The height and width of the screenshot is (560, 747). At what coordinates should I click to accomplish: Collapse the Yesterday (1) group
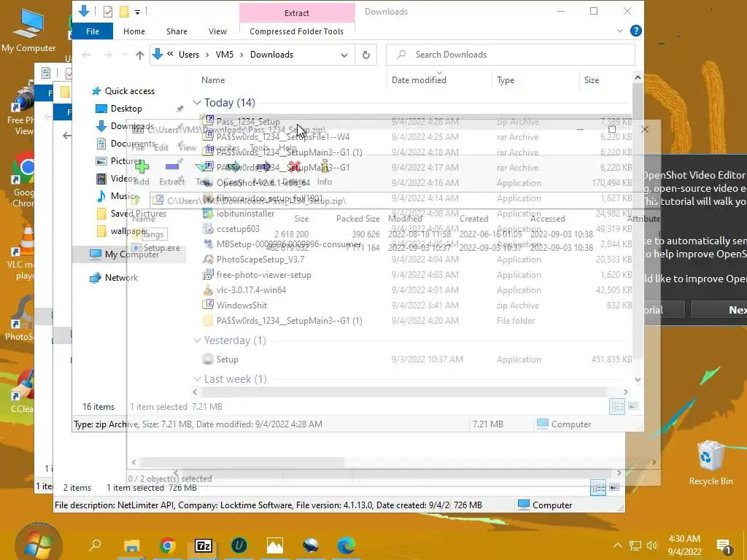[197, 340]
